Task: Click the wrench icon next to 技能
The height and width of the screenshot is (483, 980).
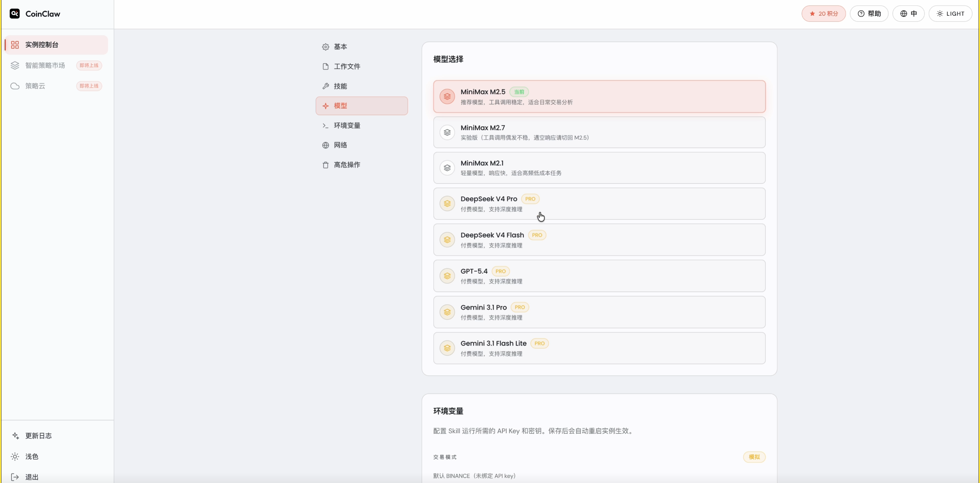Action: pos(325,86)
